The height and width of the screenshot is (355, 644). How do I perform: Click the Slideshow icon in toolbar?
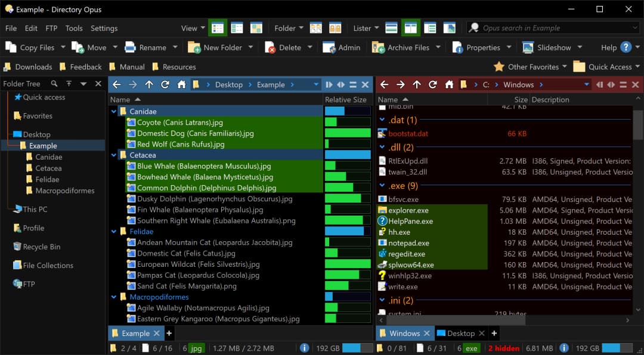coord(547,48)
